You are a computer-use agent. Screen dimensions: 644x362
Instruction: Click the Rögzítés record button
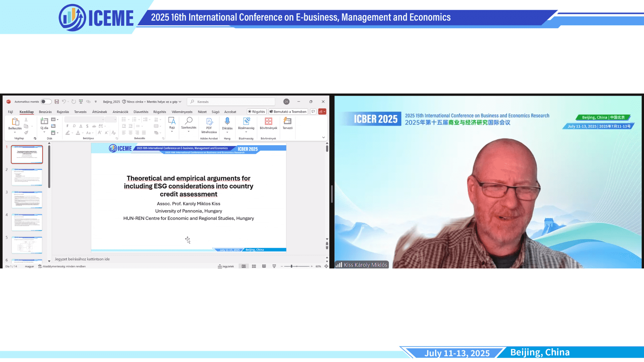[x=257, y=112]
